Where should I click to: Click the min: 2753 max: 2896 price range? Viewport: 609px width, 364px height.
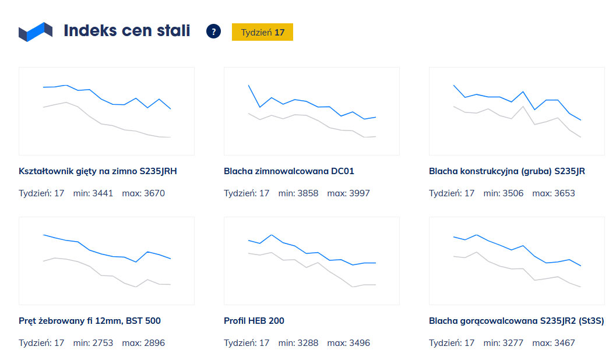click(x=119, y=343)
